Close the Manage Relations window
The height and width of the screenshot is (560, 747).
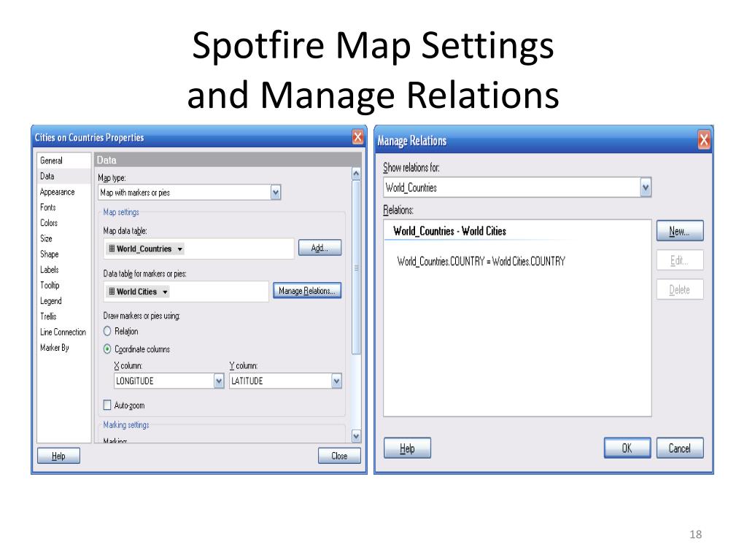tap(704, 140)
